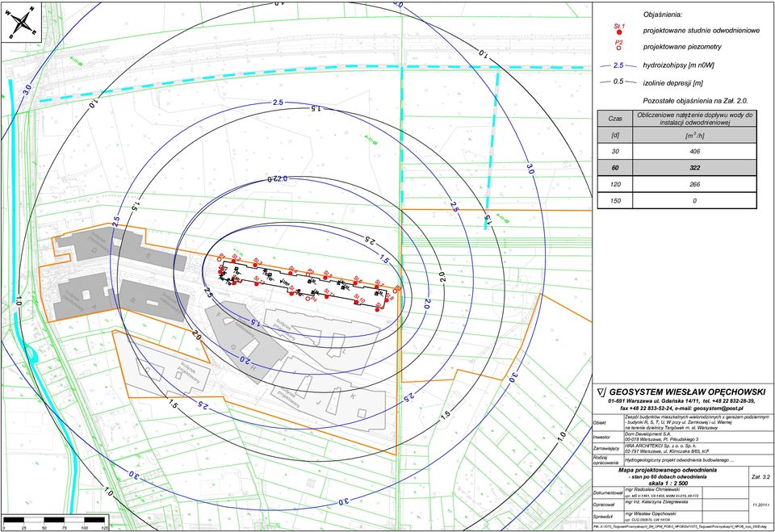Viewport: 775px width, 532px height.
Task: Click the red well marker St.9 on the map
Action: [x=377, y=309]
